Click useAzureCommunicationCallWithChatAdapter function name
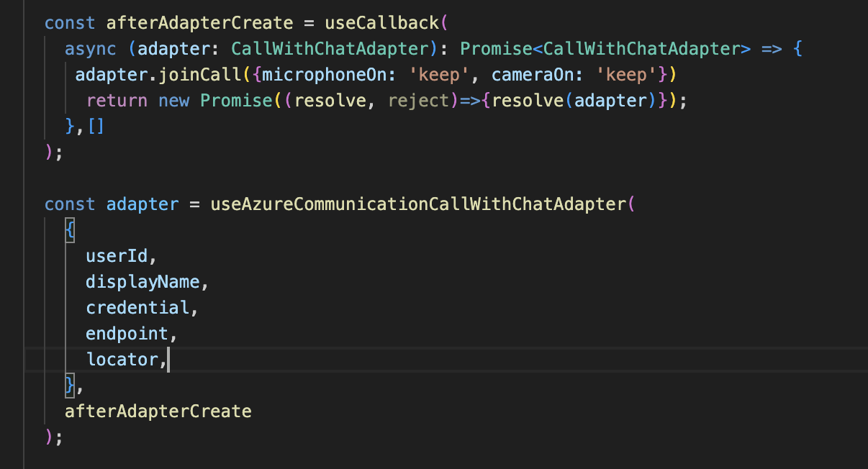The width and height of the screenshot is (868, 469). [419, 204]
